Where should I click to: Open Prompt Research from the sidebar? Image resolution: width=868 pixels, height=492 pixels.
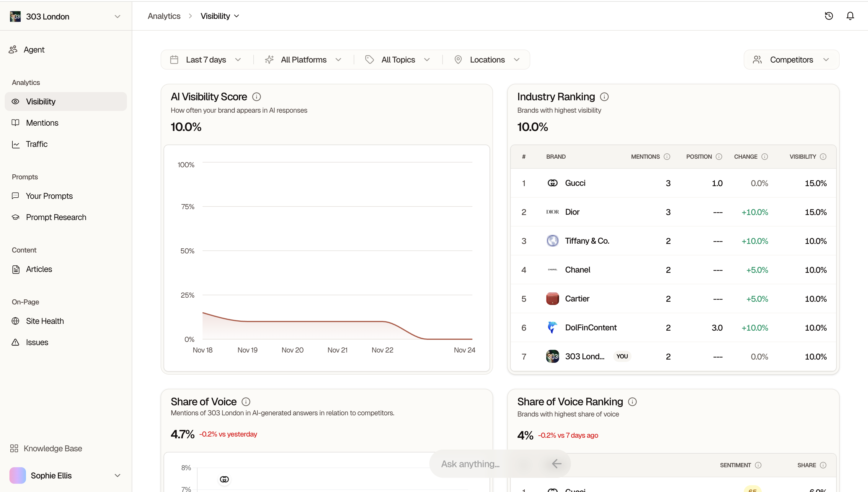point(56,217)
